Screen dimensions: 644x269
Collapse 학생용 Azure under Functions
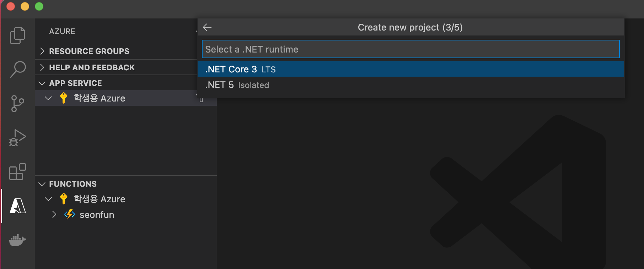pyautogui.click(x=48, y=199)
